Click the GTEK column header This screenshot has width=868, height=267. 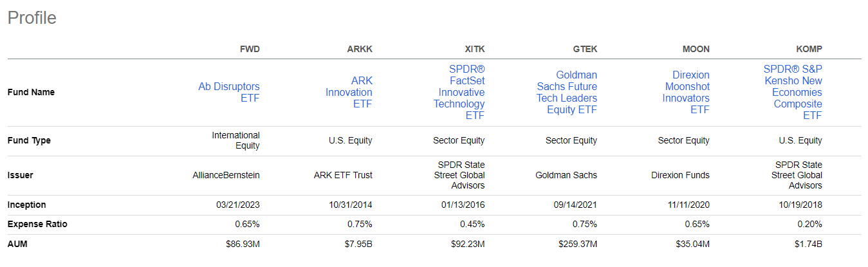[585, 49]
